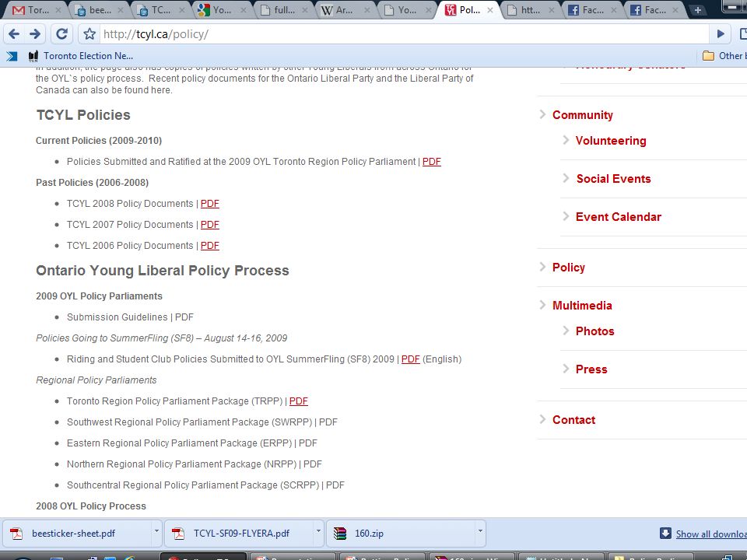Close the Gmail Tor... tab
The image size is (747, 560).
[x=58, y=10]
